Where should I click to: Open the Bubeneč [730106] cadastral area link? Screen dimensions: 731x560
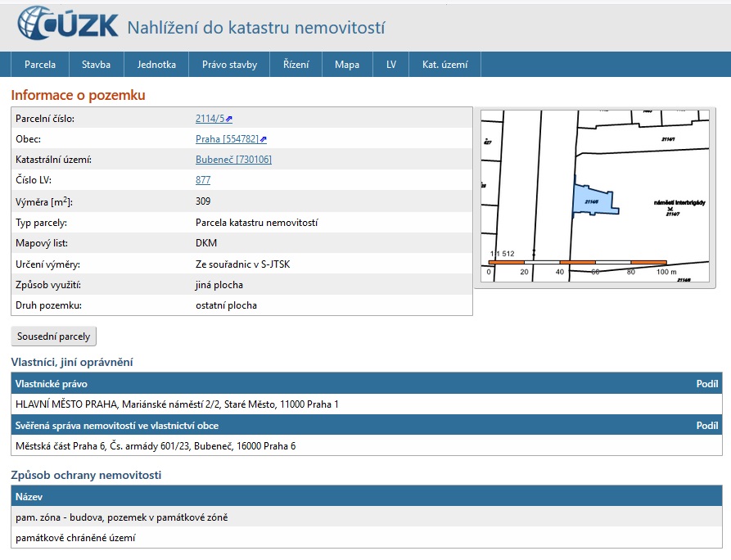tap(233, 160)
